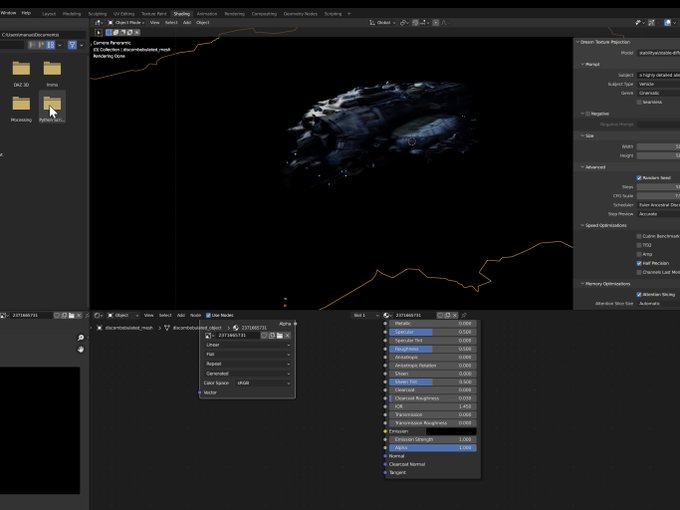Click viewport shading sphere icon at top right
The image size is (680, 510).
pos(667,23)
